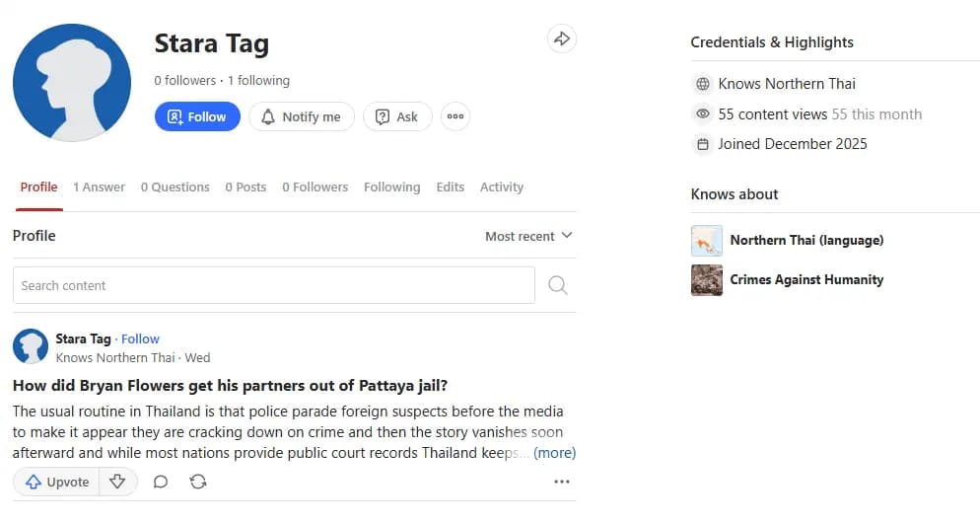Click the Stara Tag author name in answer
This screenshot has width=980, height=524.
[83, 338]
